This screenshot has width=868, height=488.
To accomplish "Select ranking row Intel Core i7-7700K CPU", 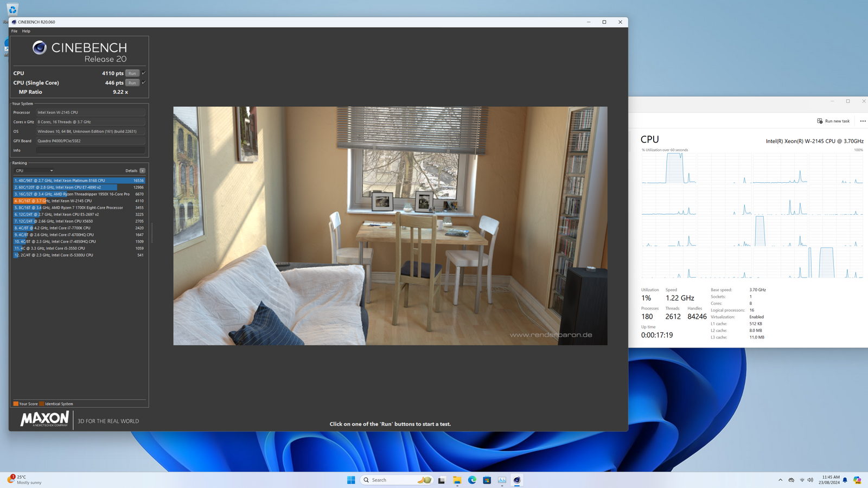I will tap(79, 228).
